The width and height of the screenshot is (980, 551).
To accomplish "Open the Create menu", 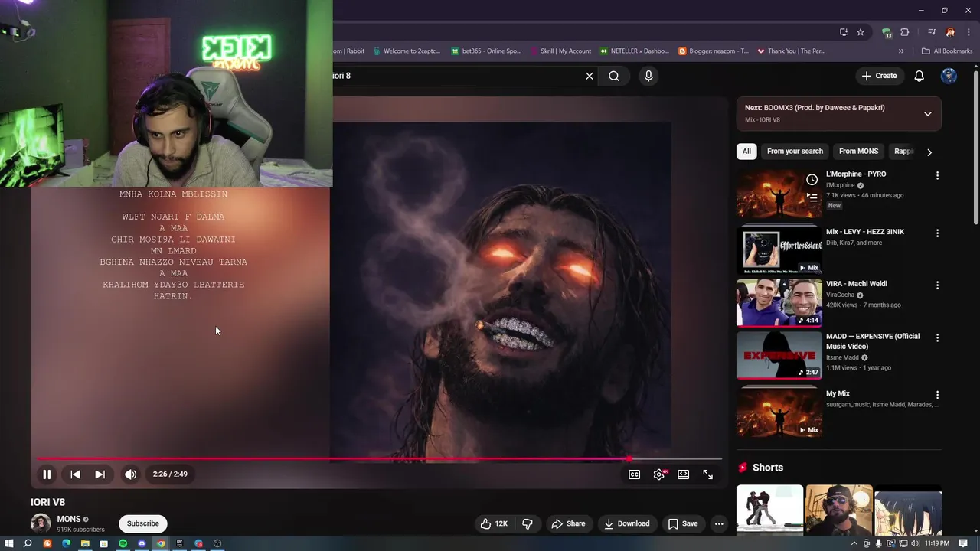I will click(x=879, y=76).
